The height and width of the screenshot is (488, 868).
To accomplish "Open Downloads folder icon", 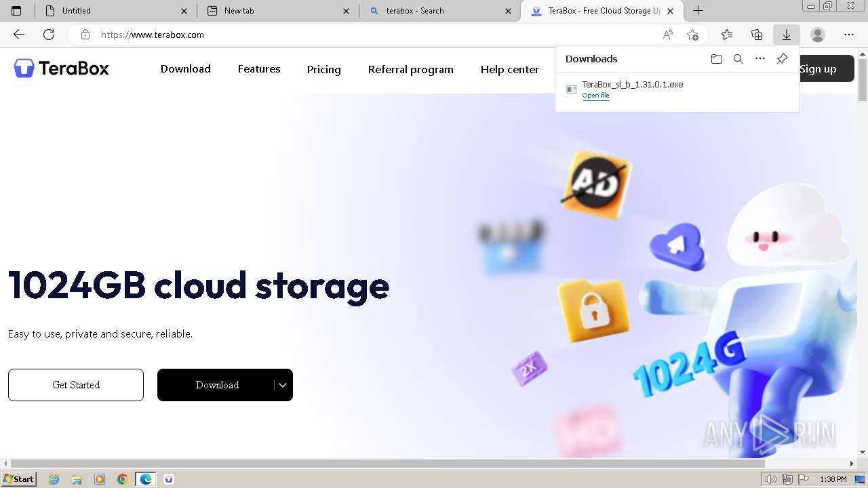I will pyautogui.click(x=717, y=59).
